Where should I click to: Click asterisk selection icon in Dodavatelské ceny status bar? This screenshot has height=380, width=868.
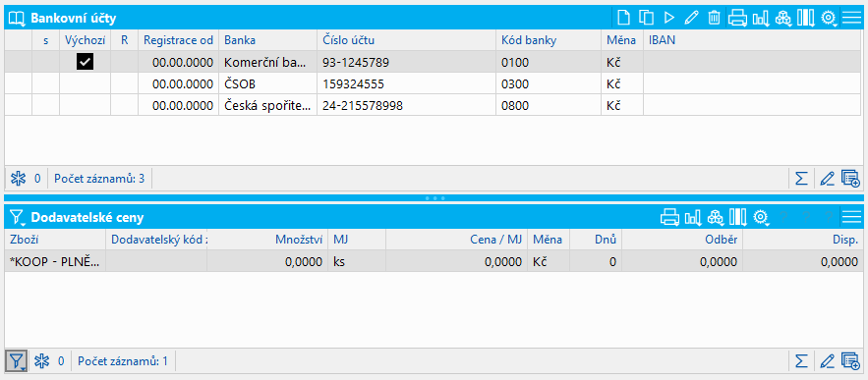[x=42, y=361]
